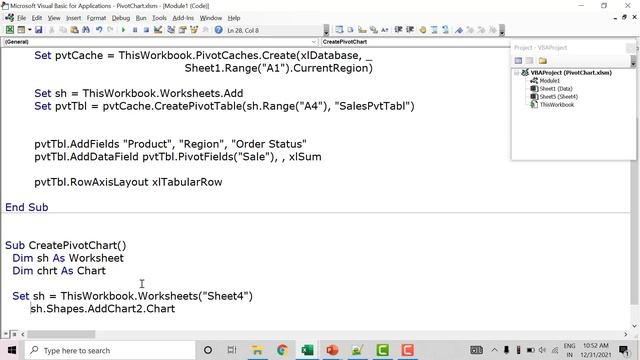This screenshot has width=640, height=360.
Task: Click View Code icon in Project panel
Action: (518, 60)
